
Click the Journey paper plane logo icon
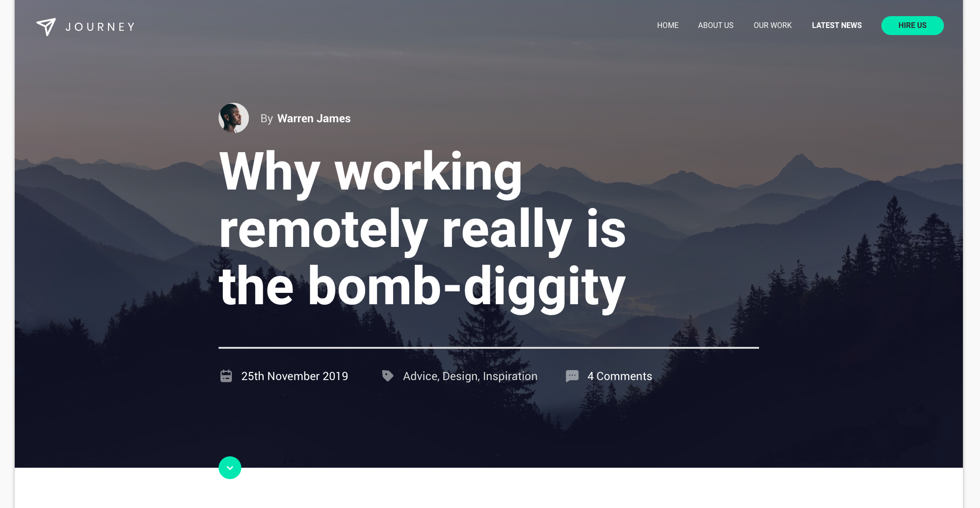point(46,27)
